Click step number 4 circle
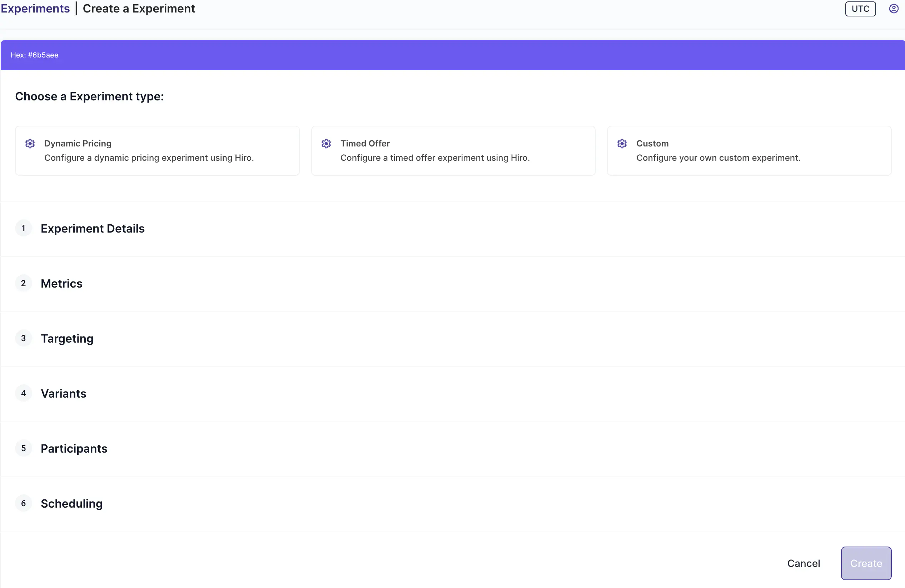905x588 pixels. pos(24,393)
